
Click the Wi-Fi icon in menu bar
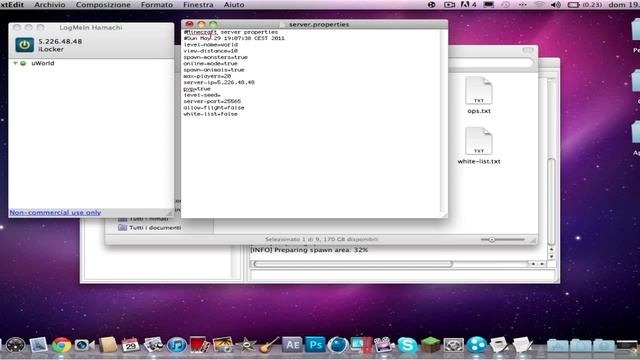coord(539,5)
